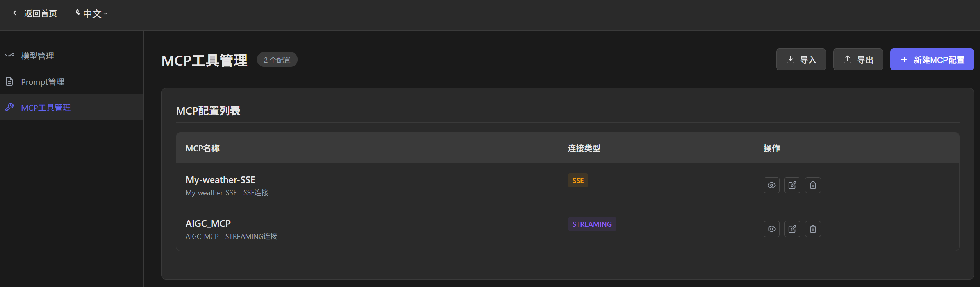Select MCP工具管理 sidebar item

point(46,108)
